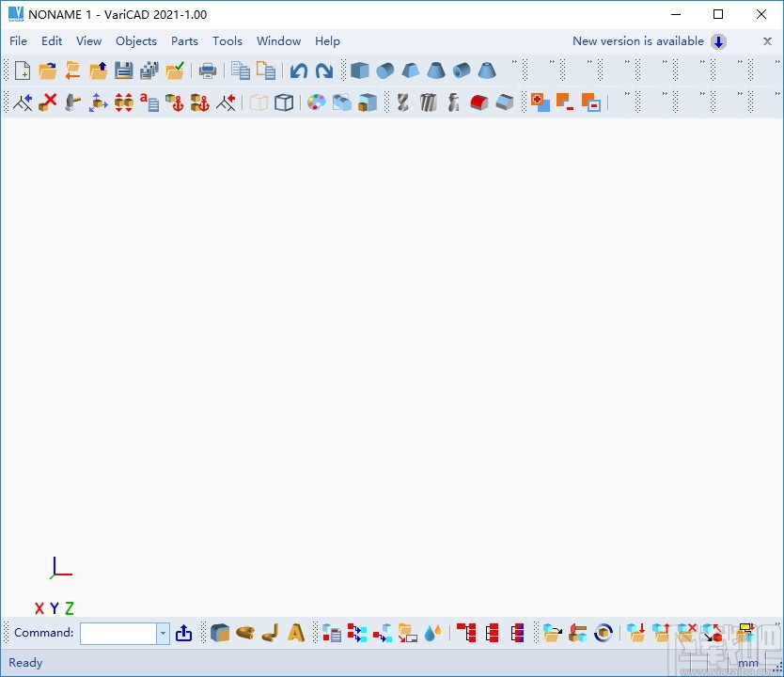The image size is (784, 677).
Task: Insert a hollow cone solid
Action: point(487,71)
